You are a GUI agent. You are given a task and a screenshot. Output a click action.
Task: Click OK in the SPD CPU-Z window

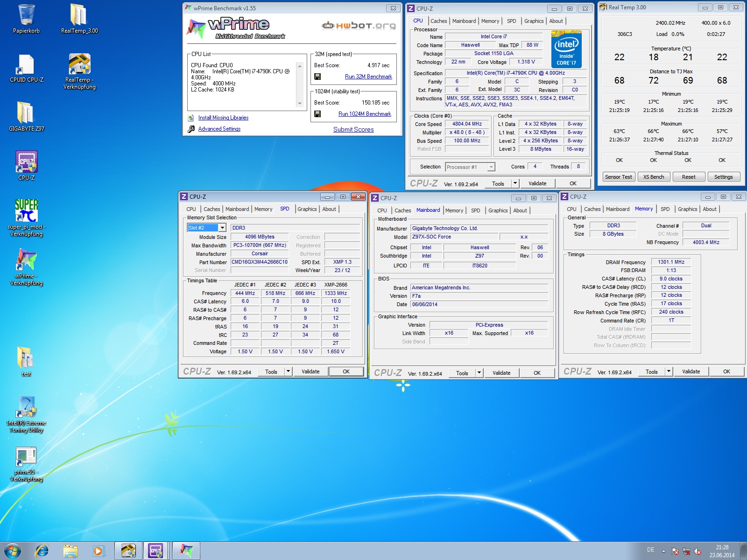346,371
